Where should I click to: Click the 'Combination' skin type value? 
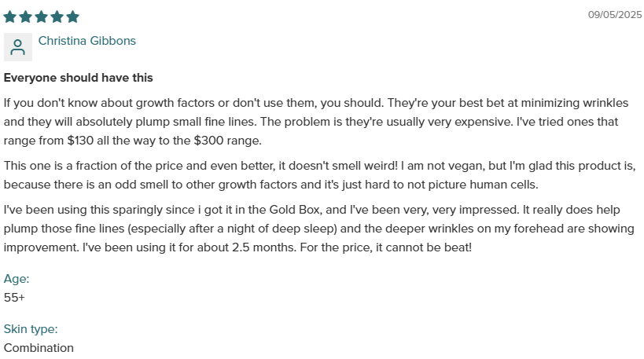39,348
